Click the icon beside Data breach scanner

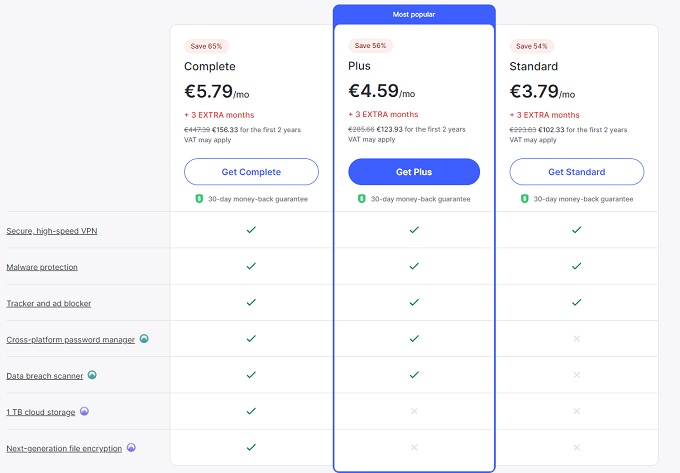click(x=92, y=375)
